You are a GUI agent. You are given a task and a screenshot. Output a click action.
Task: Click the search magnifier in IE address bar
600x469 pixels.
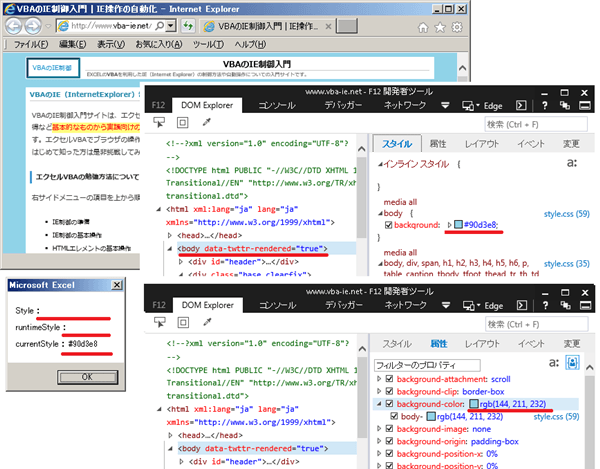[160, 26]
